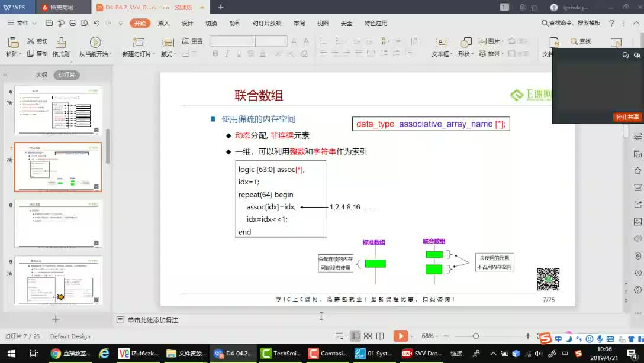Viewport: 644px width, 363px height.
Task: Switch panel to Outline 大纲 view
Action: click(x=41, y=75)
